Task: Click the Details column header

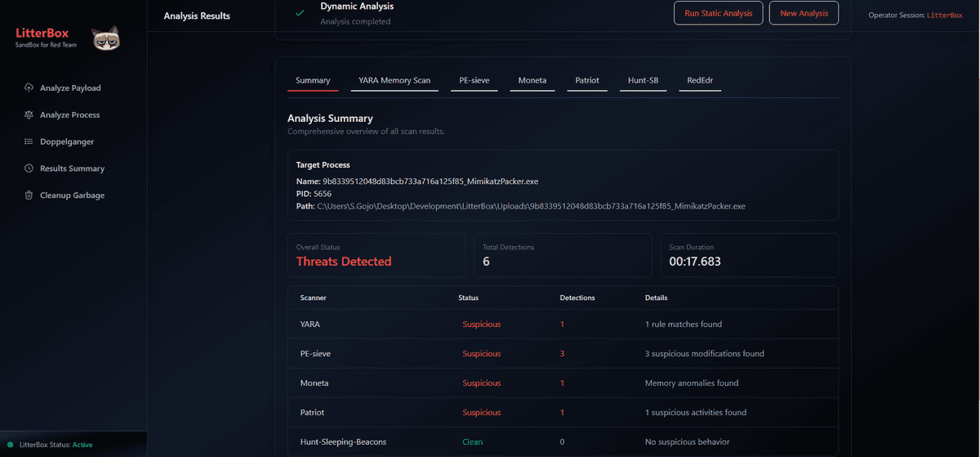Action: point(656,298)
